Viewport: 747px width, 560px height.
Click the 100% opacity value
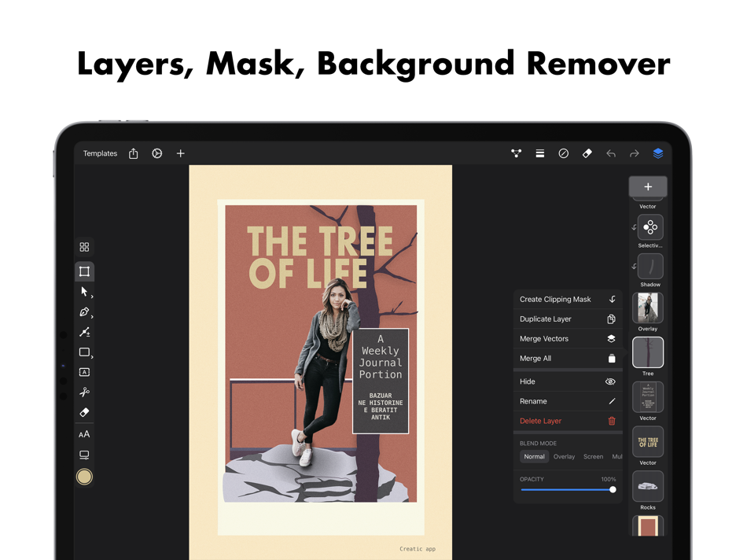[x=609, y=479]
